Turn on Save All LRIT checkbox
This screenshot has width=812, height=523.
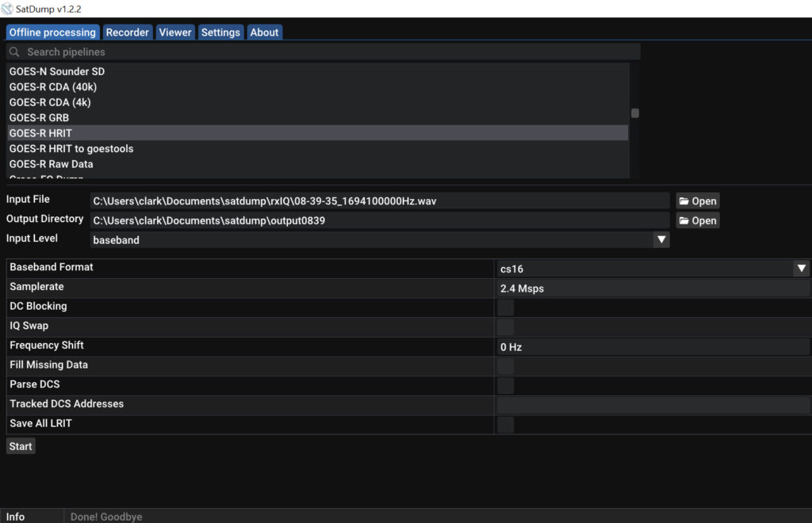505,425
